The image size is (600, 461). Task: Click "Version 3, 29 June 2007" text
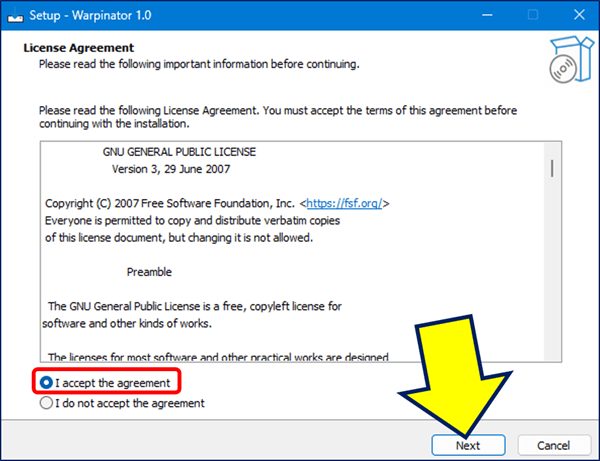171,169
